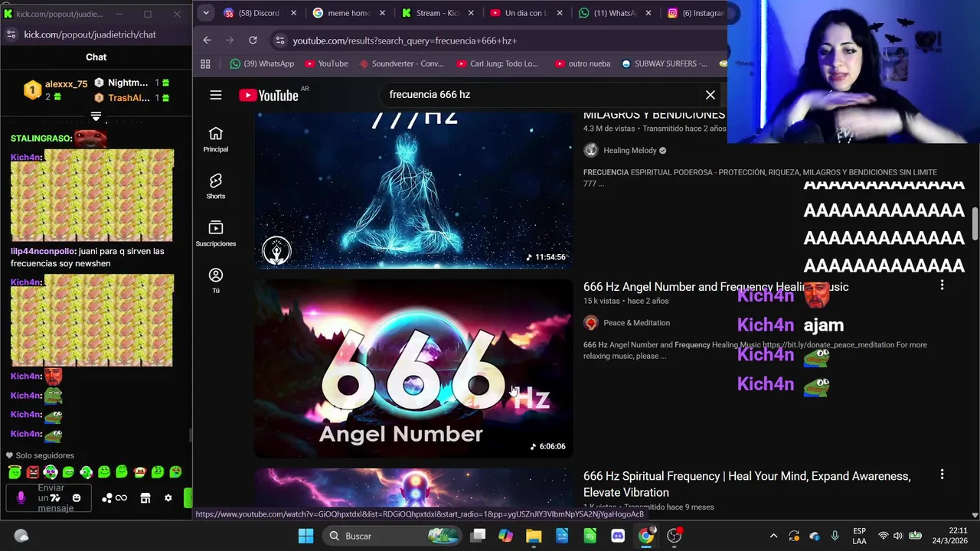Open File Explorer from the taskbar
This screenshot has width=980, height=551.
point(534,536)
